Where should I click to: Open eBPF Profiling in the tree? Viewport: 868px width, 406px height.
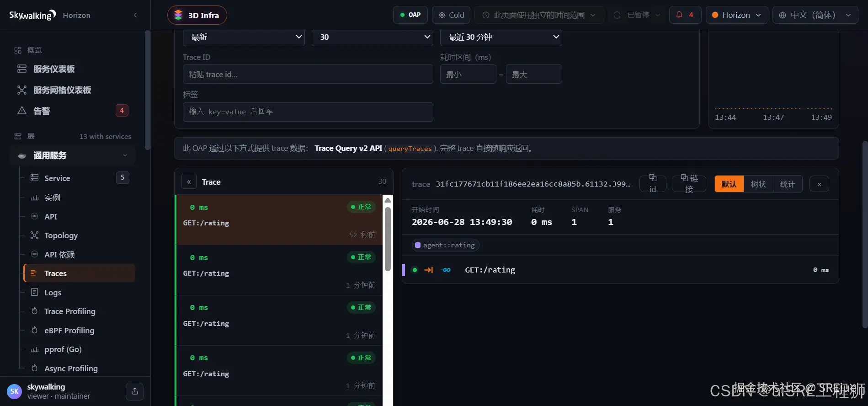[69, 331]
